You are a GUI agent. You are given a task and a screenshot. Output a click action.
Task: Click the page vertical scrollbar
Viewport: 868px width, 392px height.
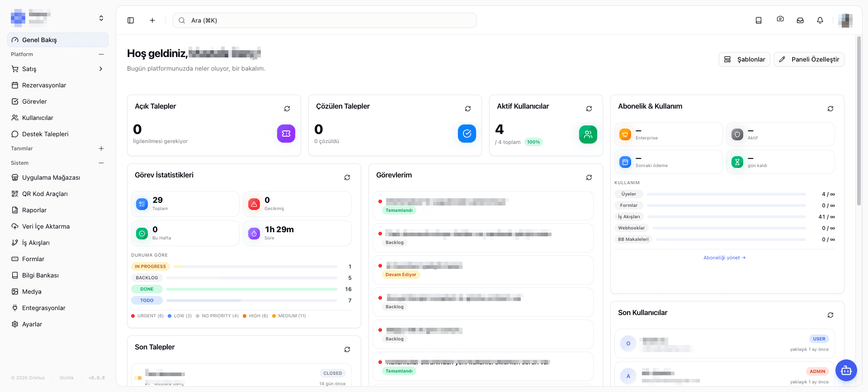pos(859,121)
